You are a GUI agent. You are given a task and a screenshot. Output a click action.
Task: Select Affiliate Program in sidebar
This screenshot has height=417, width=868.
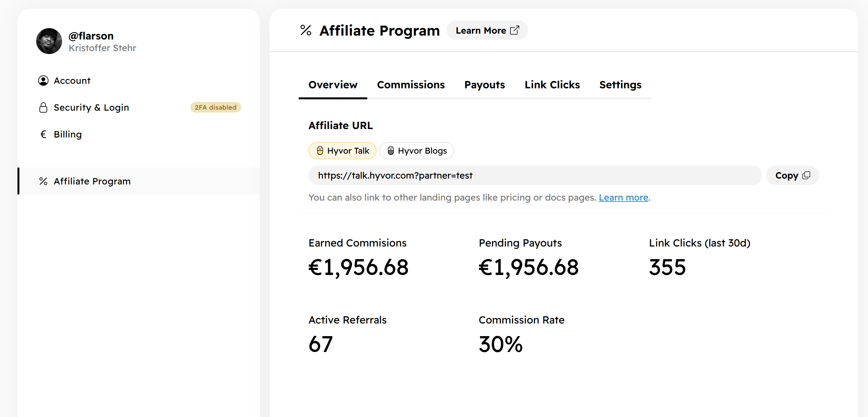[139, 181]
